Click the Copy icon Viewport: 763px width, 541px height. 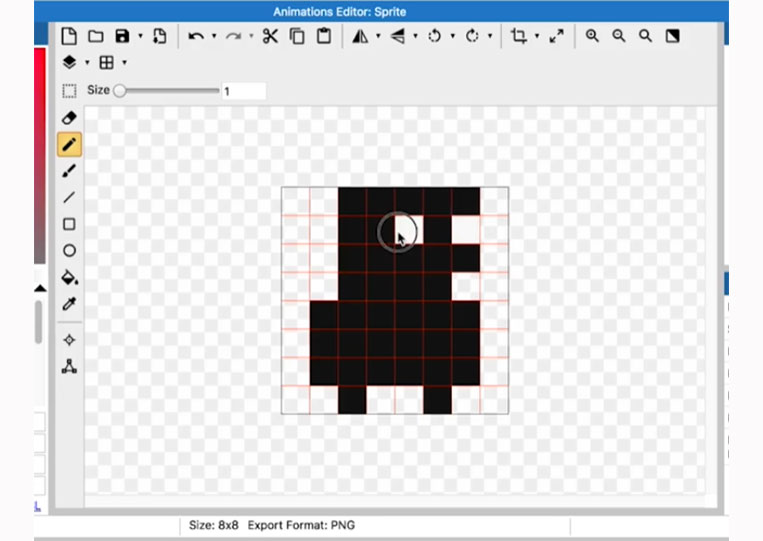tap(297, 36)
